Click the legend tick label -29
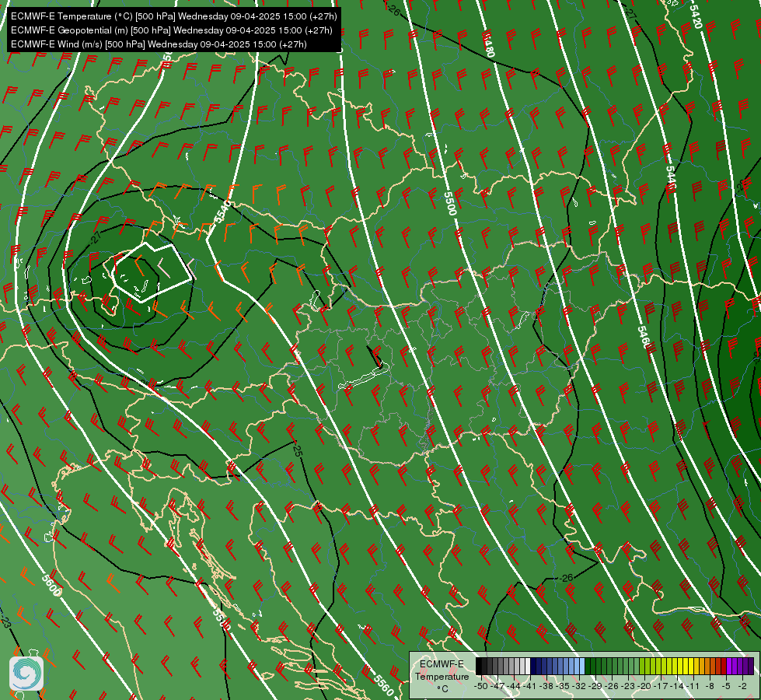The width and height of the screenshot is (761, 700). pyautogui.click(x=596, y=687)
